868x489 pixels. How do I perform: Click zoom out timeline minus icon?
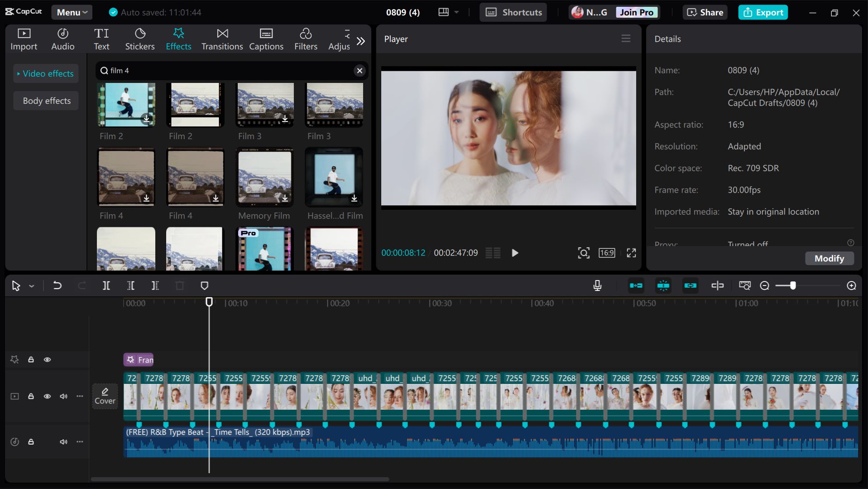pyautogui.click(x=764, y=286)
